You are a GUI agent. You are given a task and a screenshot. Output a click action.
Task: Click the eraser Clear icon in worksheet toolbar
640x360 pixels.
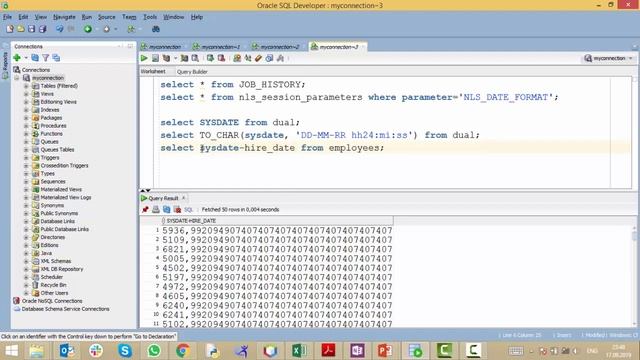pyautogui.click(x=258, y=58)
